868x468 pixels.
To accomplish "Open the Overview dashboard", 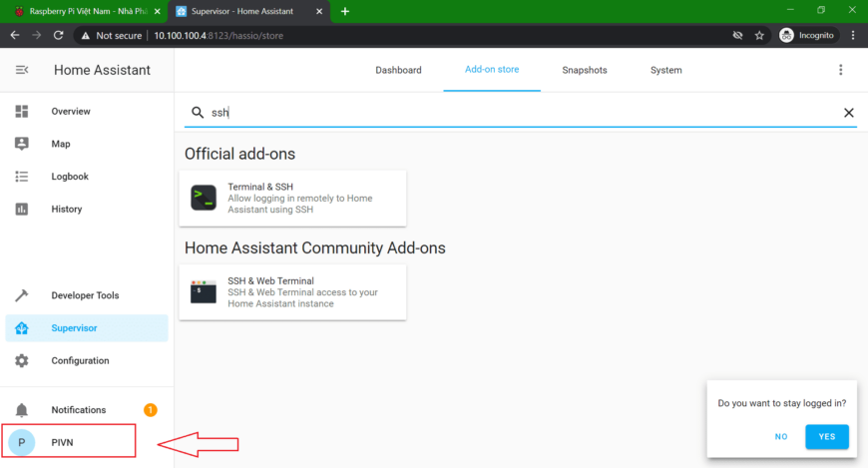I will (70, 112).
